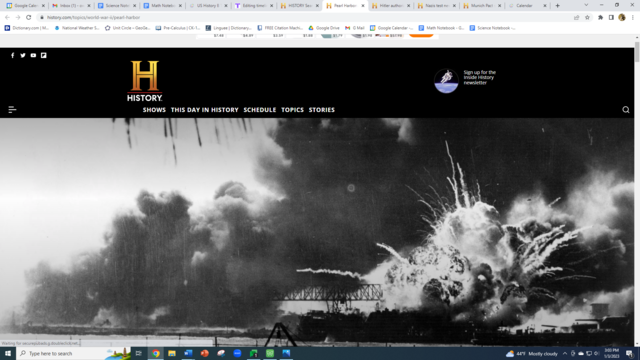
Task: Open Chrome three-dot menu
Action: (633, 17)
